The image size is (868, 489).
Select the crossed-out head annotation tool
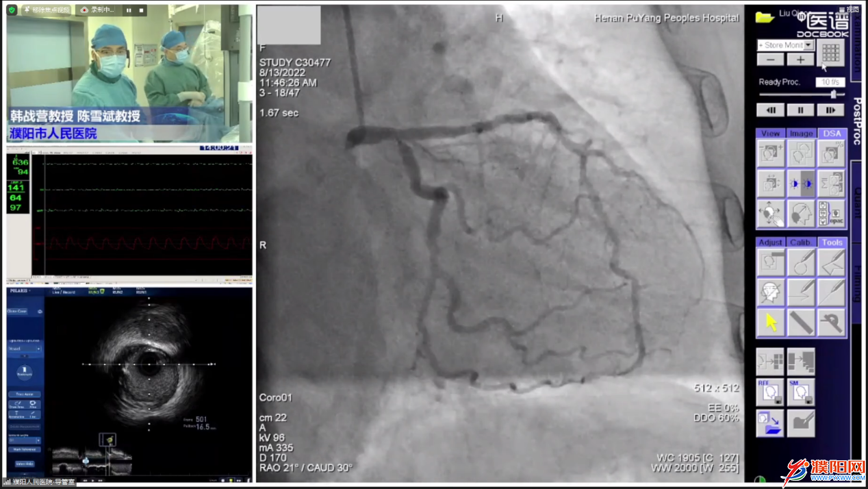[770, 292]
